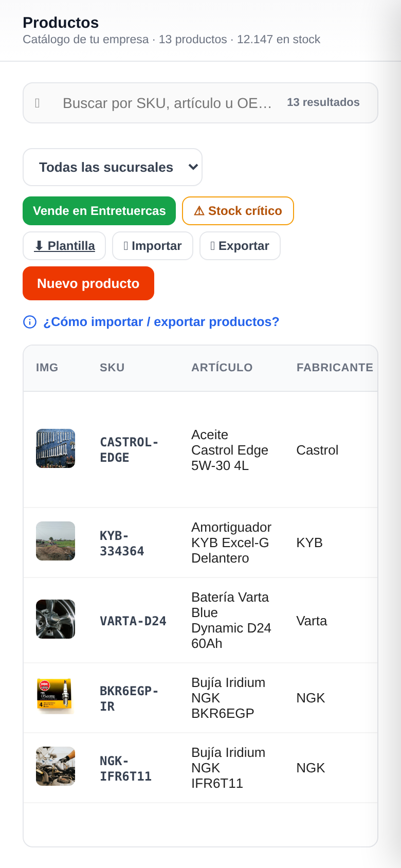The height and width of the screenshot is (868, 401).
Task: Click the search magnifier icon
Action: (x=37, y=103)
